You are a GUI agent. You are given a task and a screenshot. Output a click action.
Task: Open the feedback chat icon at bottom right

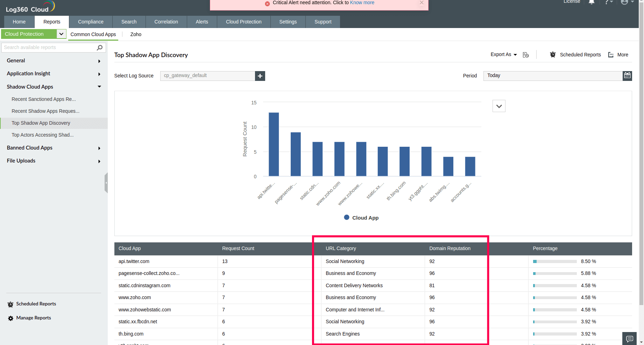pyautogui.click(x=629, y=339)
